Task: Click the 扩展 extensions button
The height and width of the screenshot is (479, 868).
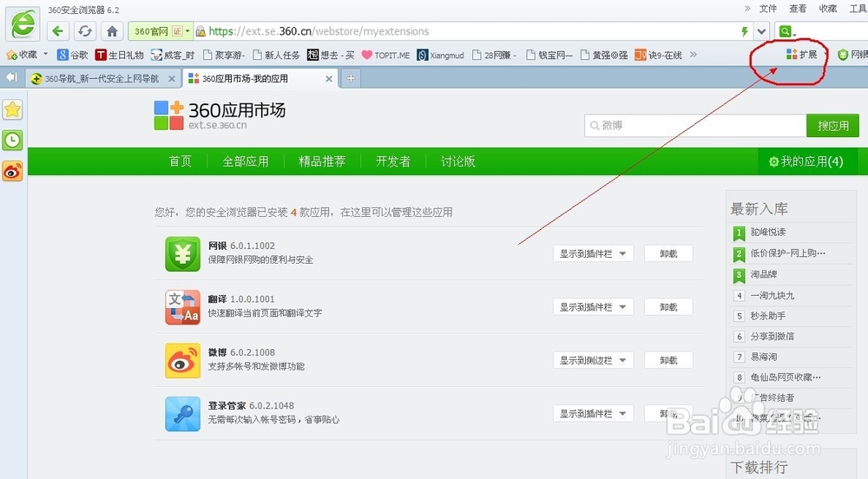Action: 801,54
